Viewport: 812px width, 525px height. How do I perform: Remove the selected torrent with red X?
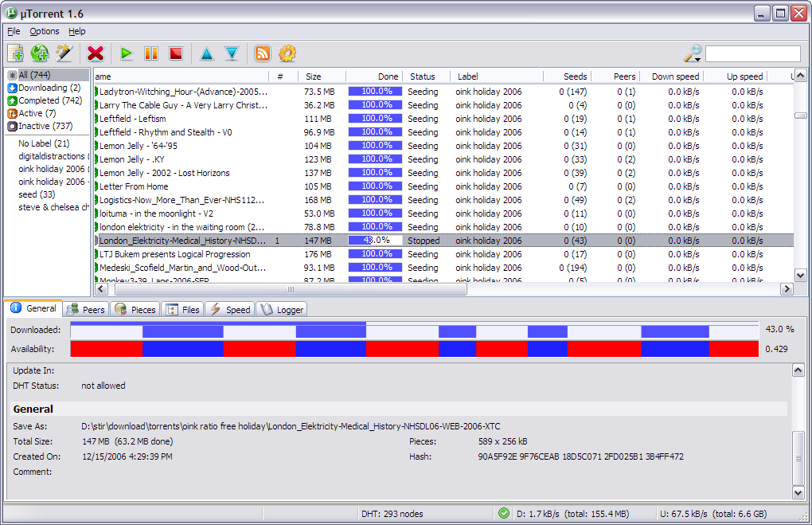(96, 53)
